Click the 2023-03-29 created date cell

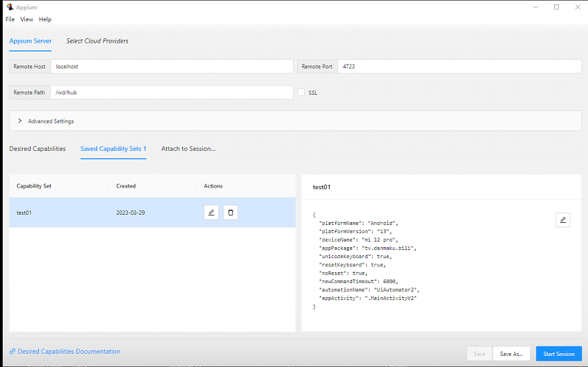tap(131, 213)
